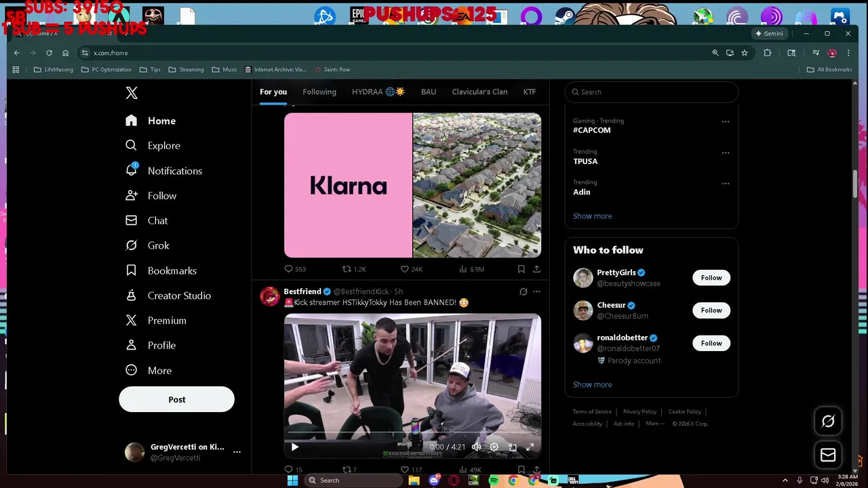Open the Streaming bookmarks folder
The height and width of the screenshot is (488, 868).
tap(186, 70)
